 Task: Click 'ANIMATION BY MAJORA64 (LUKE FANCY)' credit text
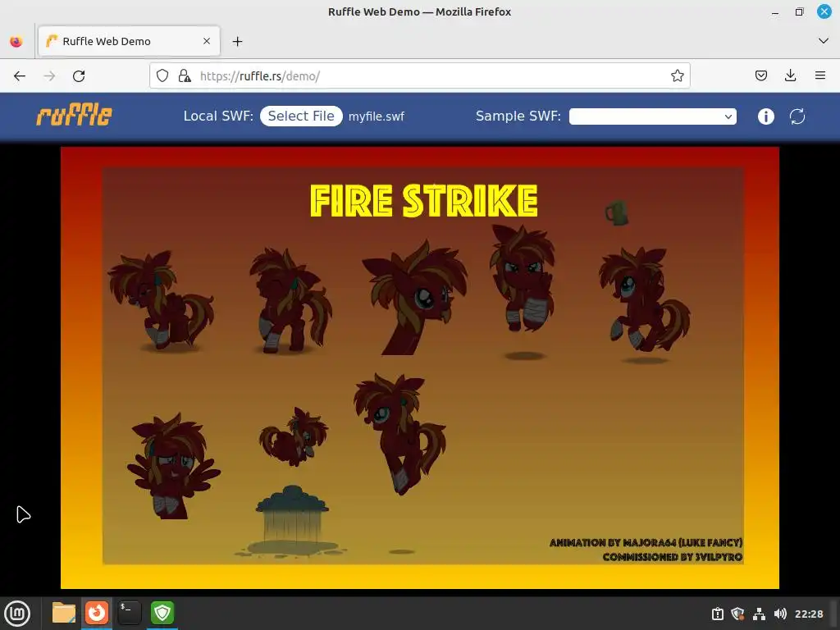(x=646, y=543)
